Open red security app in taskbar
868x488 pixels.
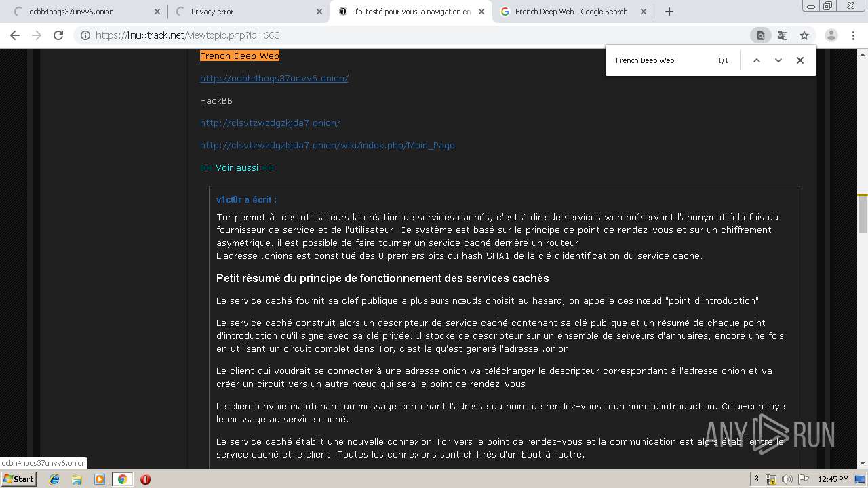(145, 479)
